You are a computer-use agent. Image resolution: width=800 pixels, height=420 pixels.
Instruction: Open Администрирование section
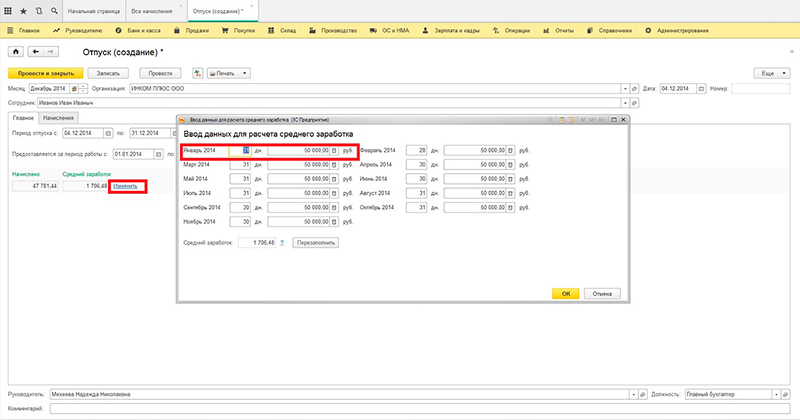(x=677, y=31)
